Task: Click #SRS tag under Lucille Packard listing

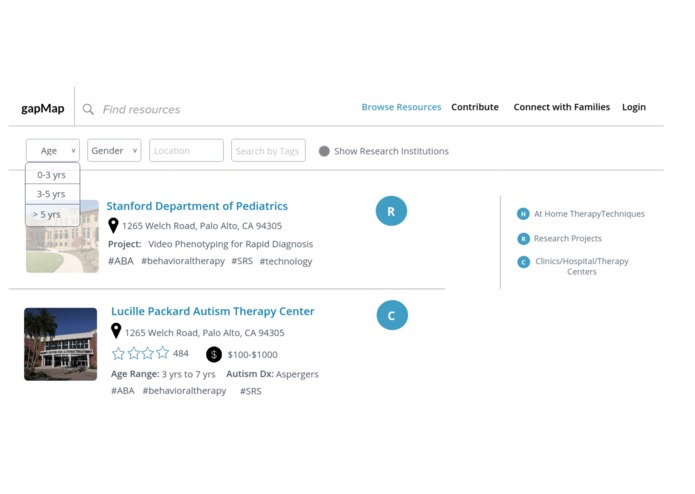Action: [250, 391]
